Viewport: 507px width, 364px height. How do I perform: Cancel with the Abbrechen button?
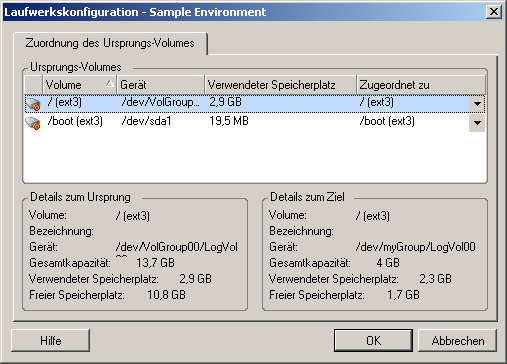(458, 341)
